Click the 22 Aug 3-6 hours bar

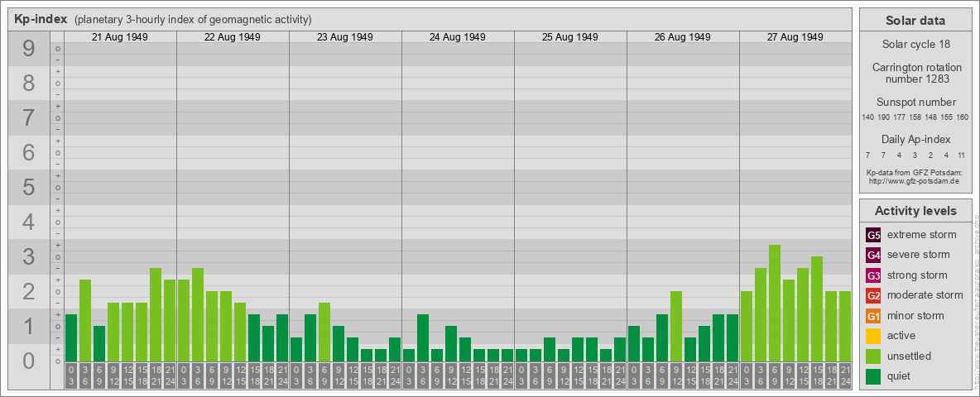coord(198,314)
